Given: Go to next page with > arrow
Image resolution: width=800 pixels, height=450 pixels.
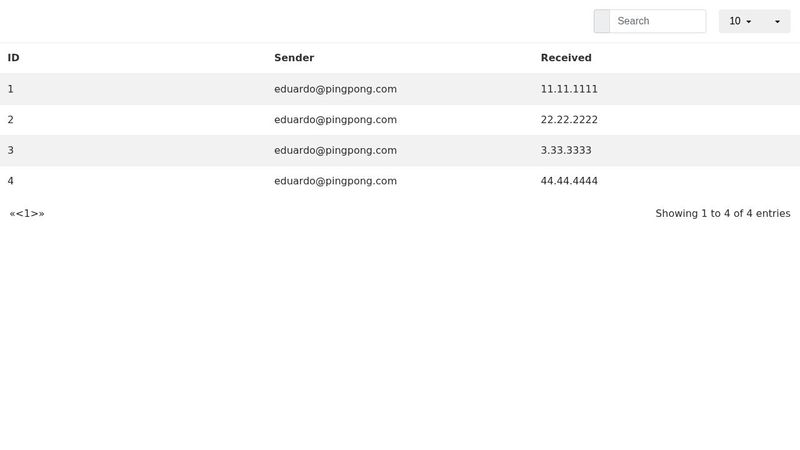Looking at the screenshot, I should click(35, 214).
